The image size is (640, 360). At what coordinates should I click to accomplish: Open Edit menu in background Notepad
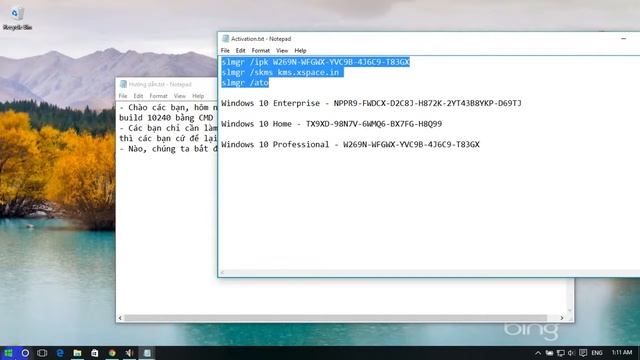point(138,96)
